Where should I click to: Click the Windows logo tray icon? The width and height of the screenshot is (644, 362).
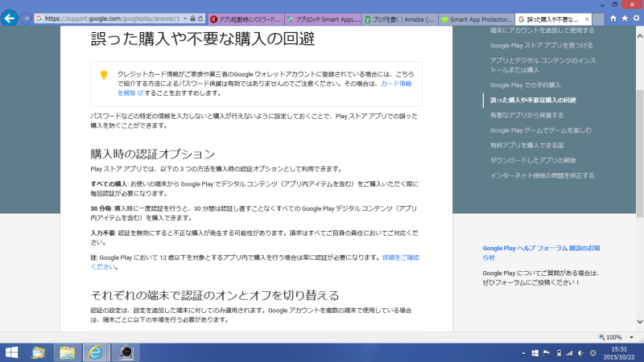coord(535,353)
